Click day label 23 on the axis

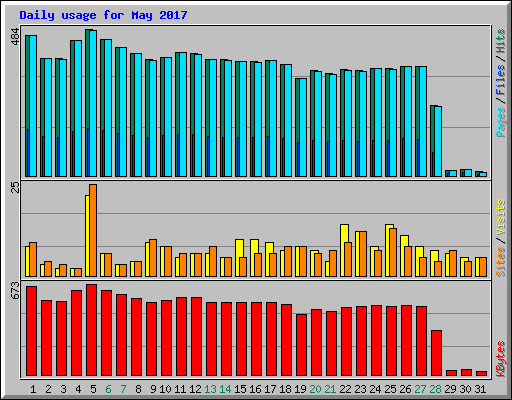click(x=360, y=389)
